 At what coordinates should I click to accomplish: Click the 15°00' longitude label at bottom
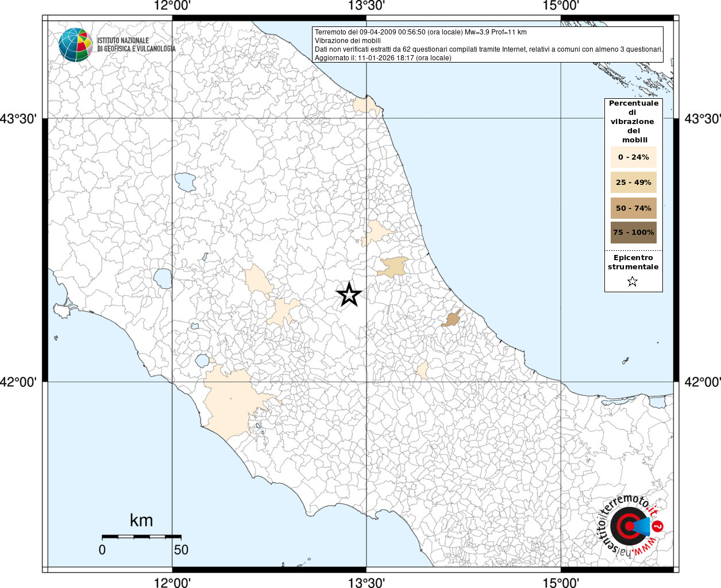(560, 582)
